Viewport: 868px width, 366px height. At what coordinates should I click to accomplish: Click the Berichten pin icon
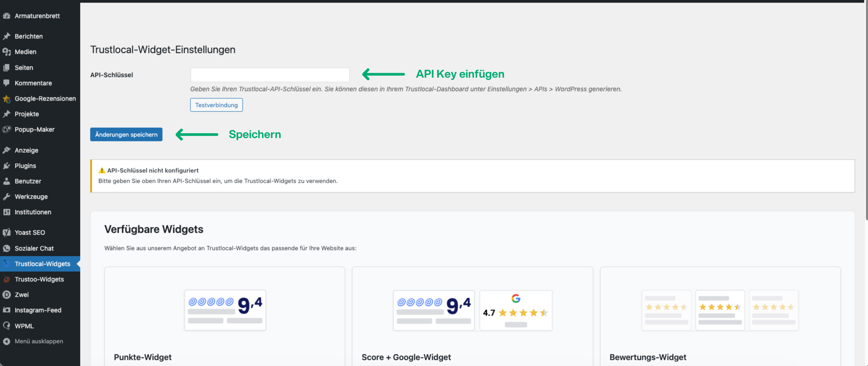6,36
